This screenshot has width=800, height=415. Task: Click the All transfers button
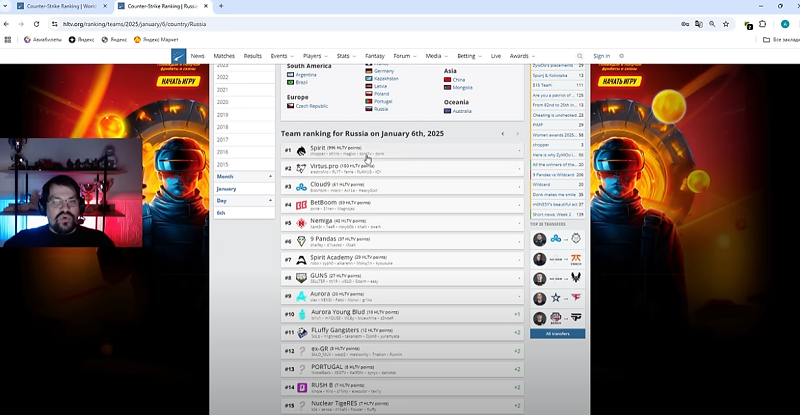pyautogui.click(x=557, y=334)
